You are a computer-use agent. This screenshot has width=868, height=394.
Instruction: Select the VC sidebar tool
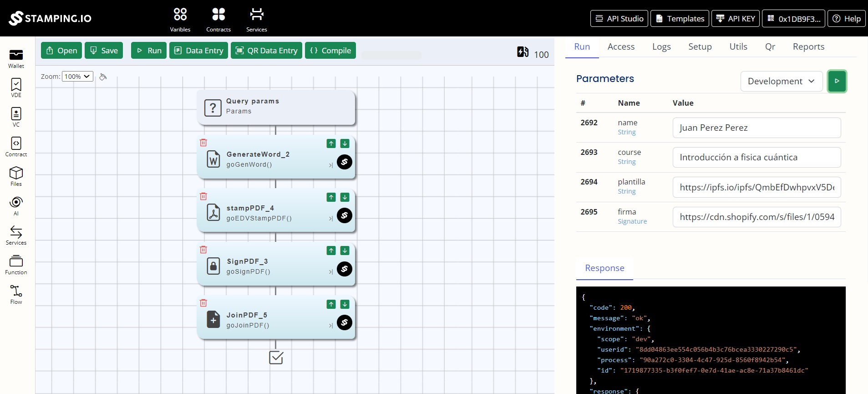click(x=16, y=118)
